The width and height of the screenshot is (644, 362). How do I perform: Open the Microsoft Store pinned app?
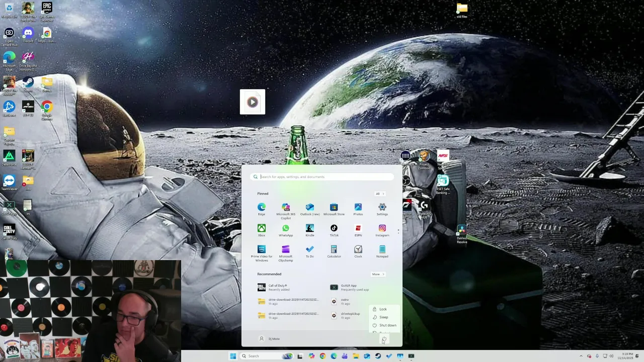[334, 209]
